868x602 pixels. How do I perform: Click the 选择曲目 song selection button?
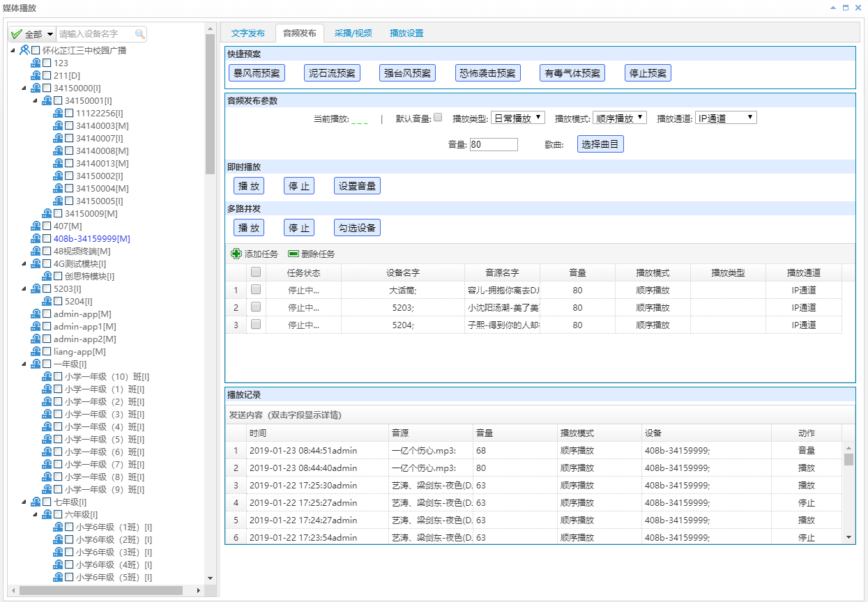coord(600,144)
